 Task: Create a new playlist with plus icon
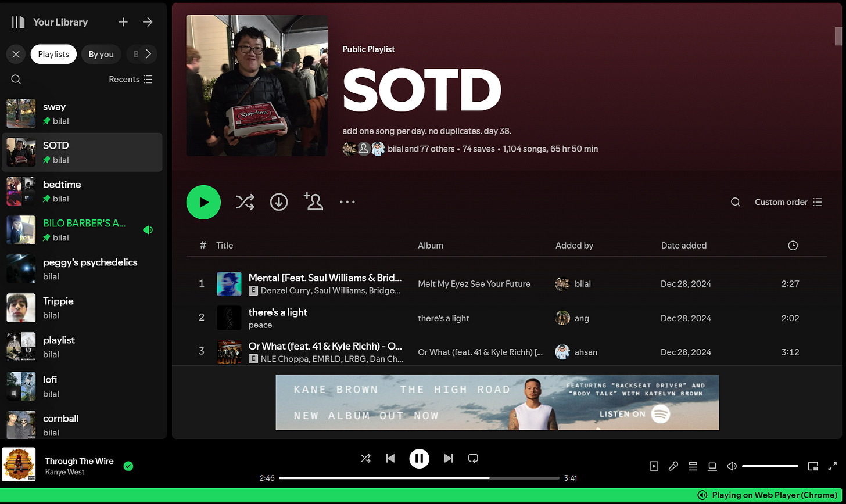pos(123,22)
